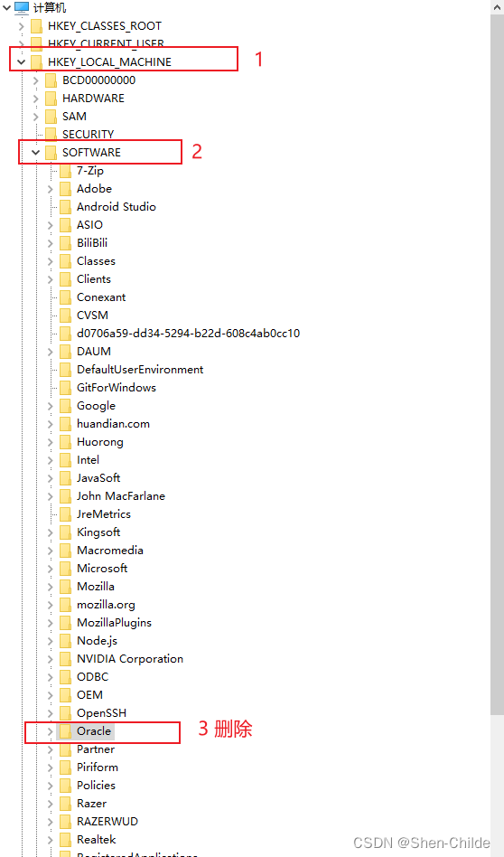
Task: Click the CVSM folder icon
Action: click(x=66, y=315)
